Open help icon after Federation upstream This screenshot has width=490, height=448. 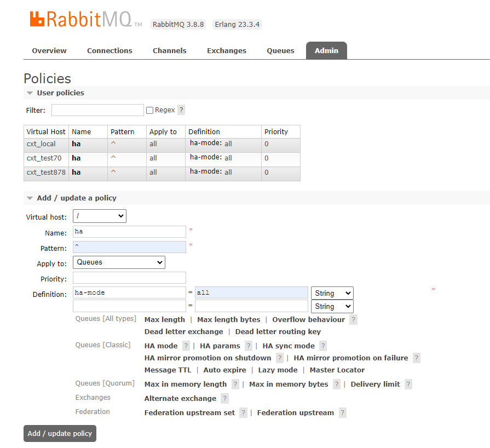point(343,412)
